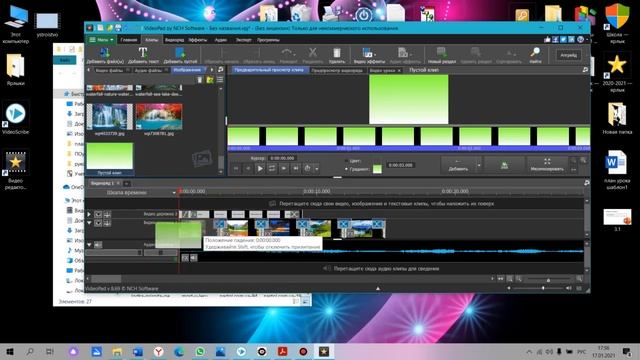Select green blank clip thumbnail in bin
Viewport: 640px width, 360px height.
coord(109,156)
